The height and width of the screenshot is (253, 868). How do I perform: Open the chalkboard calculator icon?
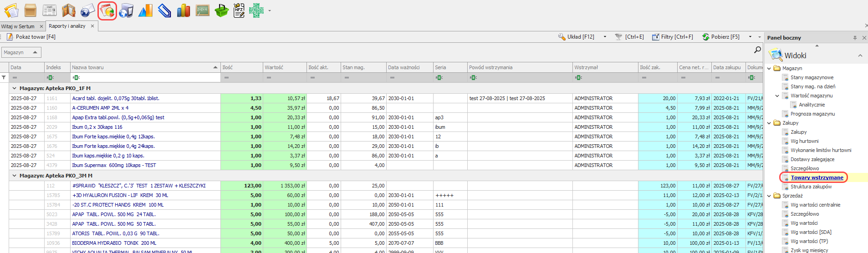[x=202, y=10]
